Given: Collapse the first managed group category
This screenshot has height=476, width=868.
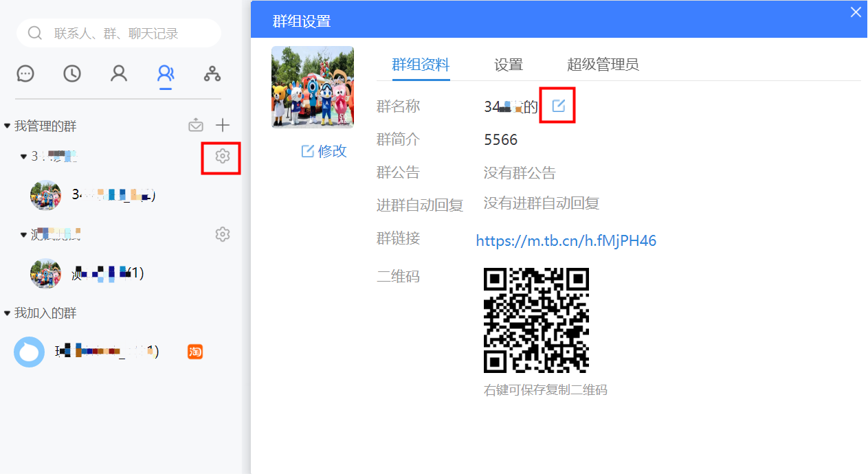Looking at the screenshot, I should point(23,157).
